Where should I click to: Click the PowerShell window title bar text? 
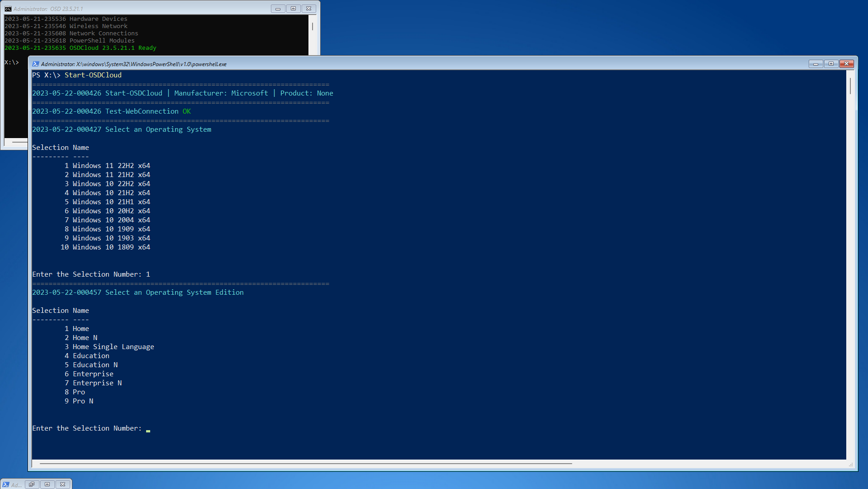coord(133,64)
